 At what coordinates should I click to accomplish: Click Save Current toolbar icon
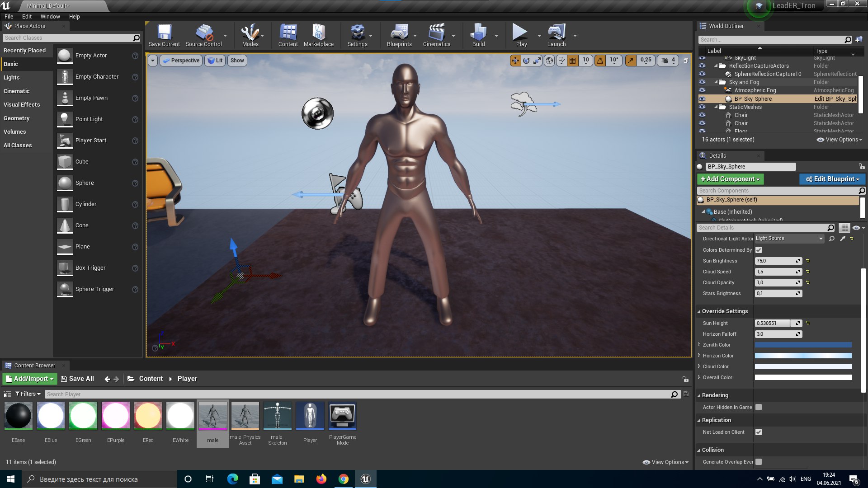(x=164, y=35)
